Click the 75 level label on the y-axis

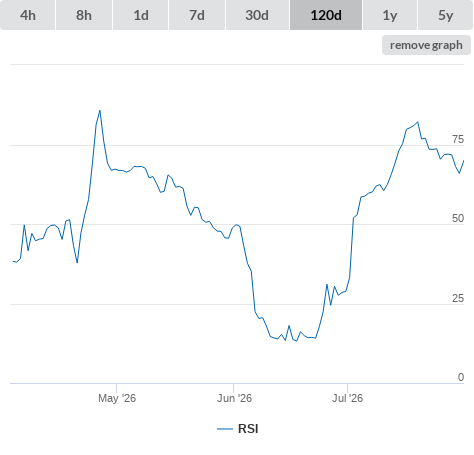[458, 139]
